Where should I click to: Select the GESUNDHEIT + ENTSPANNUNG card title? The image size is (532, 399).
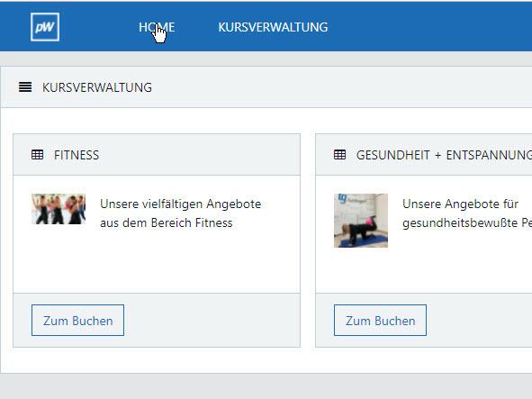tap(444, 155)
